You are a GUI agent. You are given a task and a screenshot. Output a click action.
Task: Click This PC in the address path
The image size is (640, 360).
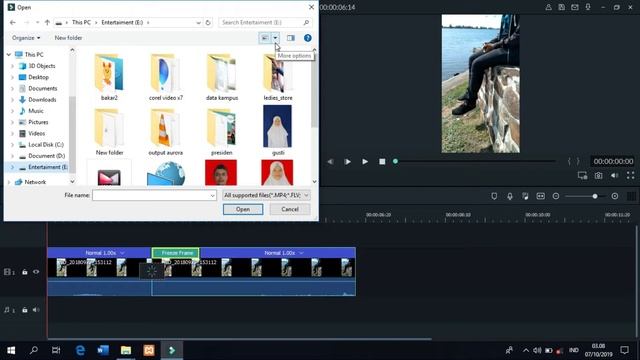click(x=81, y=22)
